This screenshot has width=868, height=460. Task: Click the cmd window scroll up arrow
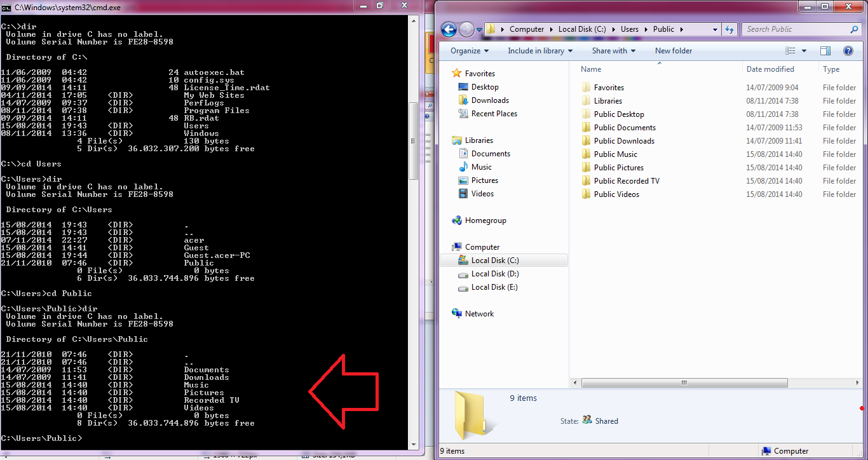pos(413,20)
